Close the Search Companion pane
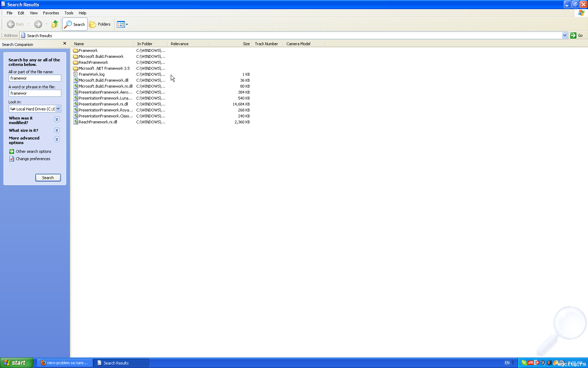This screenshot has height=368, width=588. tap(65, 43)
